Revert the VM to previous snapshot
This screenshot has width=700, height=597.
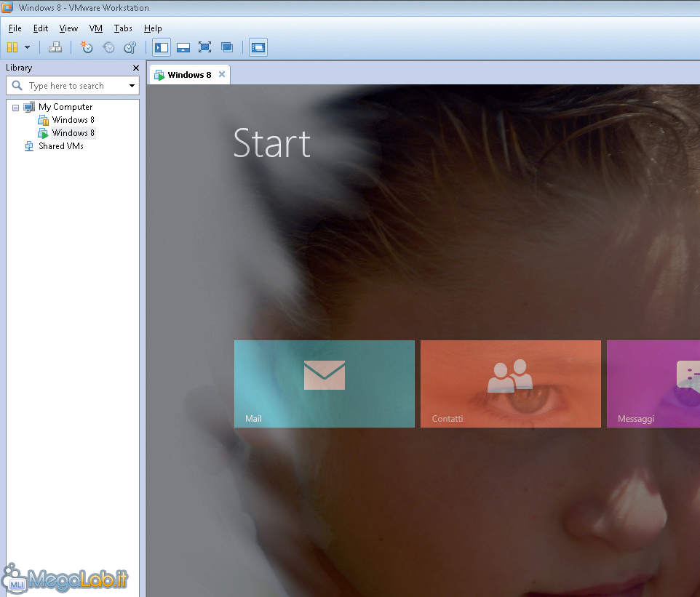click(x=108, y=47)
